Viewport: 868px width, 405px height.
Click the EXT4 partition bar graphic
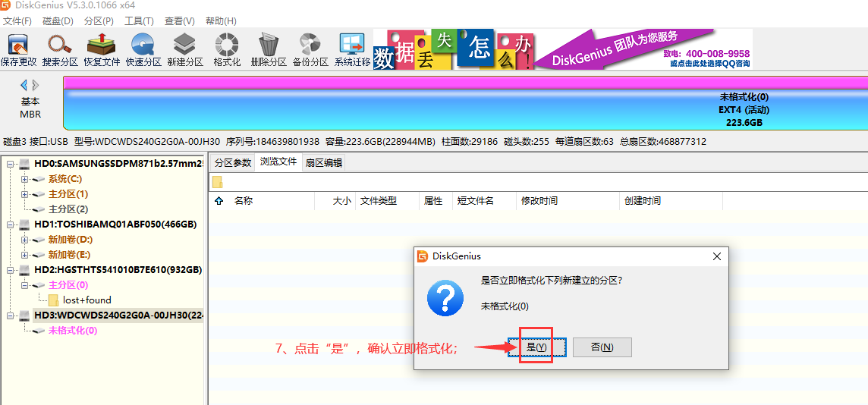click(x=466, y=109)
